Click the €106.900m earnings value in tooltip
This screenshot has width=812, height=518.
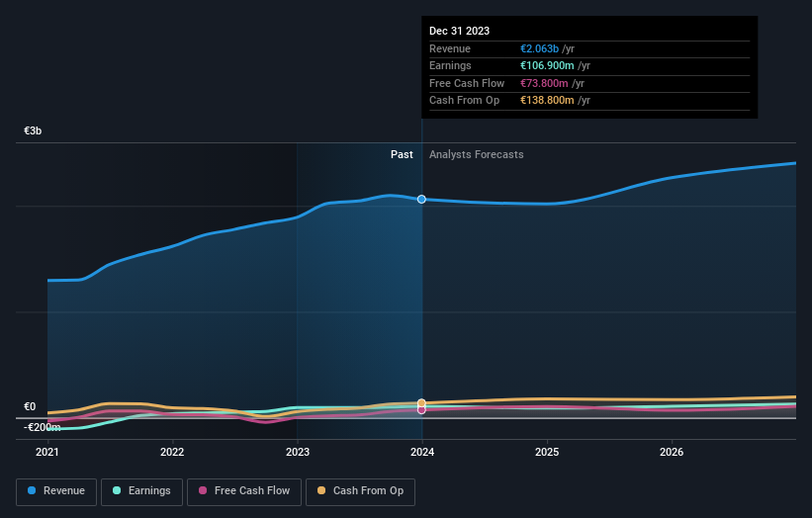547,65
